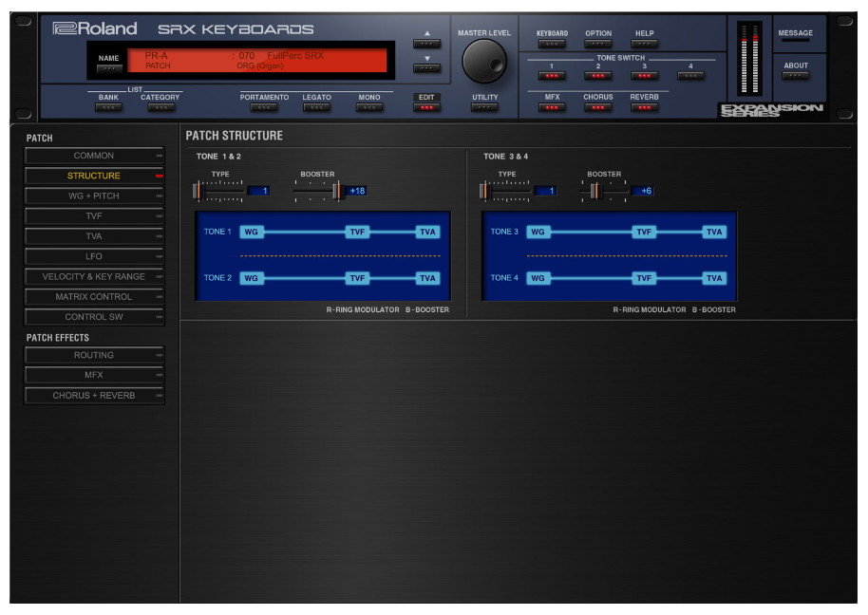The height and width of the screenshot is (615, 868).
Task: Turn off the MFX effect switch
Action: pos(552,107)
